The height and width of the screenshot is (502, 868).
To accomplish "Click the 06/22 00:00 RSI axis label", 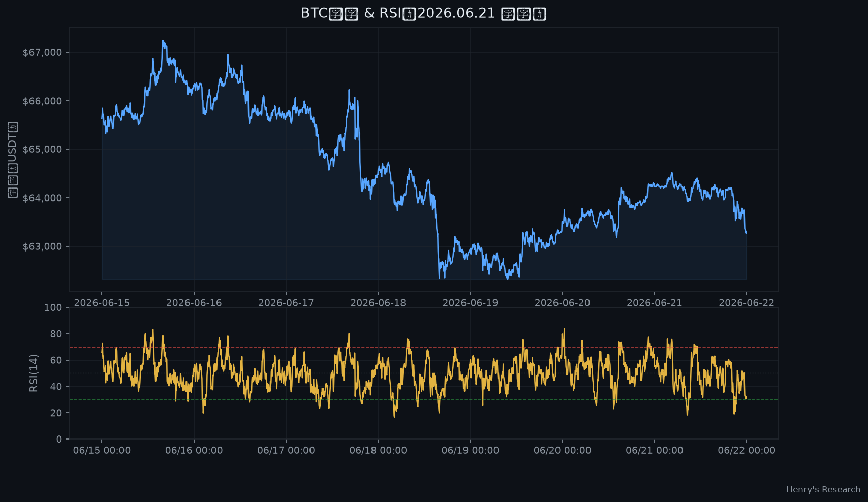I will point(747,450).
